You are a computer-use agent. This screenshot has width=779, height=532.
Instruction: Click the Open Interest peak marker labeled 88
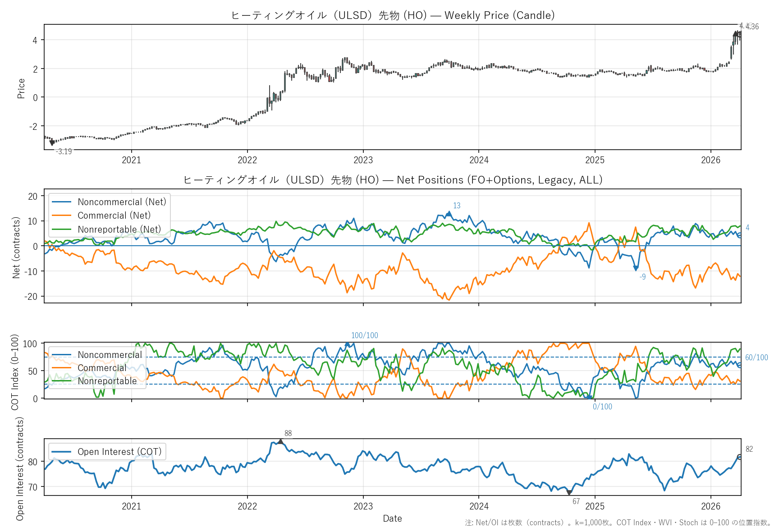(280, 441)
